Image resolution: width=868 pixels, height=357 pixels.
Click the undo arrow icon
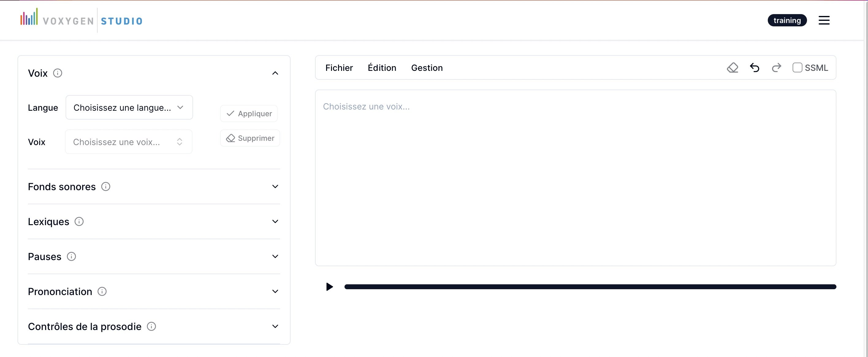pos(755,68)
